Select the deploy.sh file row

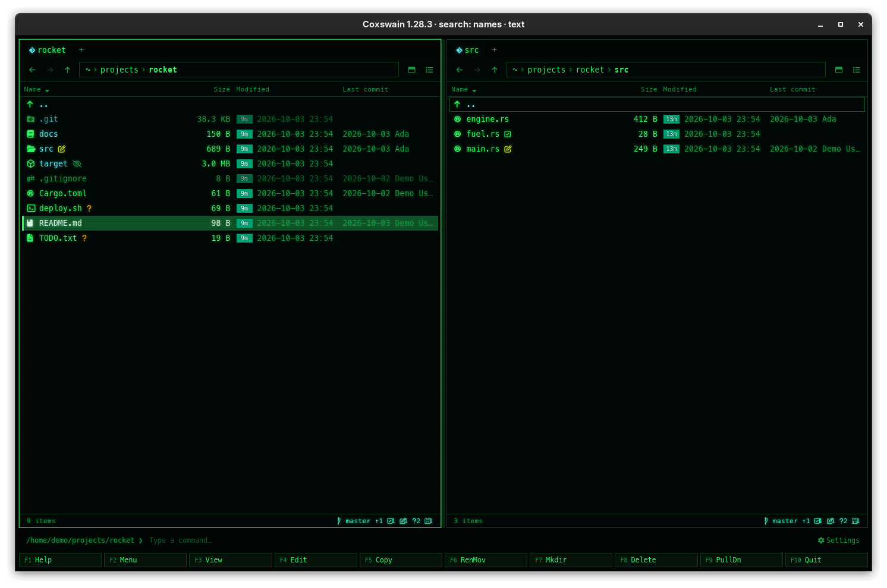[x=231, y=209]
